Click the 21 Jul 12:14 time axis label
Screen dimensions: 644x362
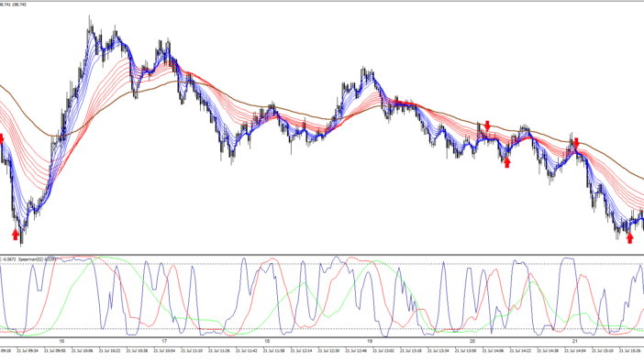click(301, 351)
